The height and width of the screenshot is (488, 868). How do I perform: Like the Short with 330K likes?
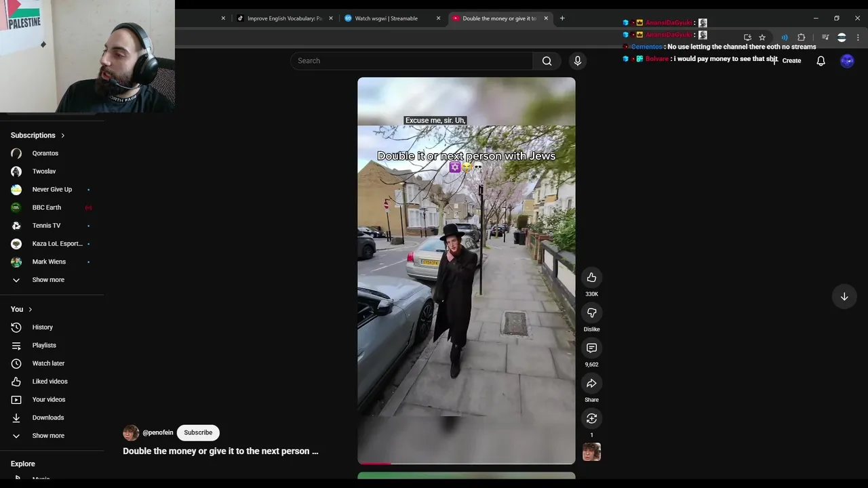coord(591,277)
